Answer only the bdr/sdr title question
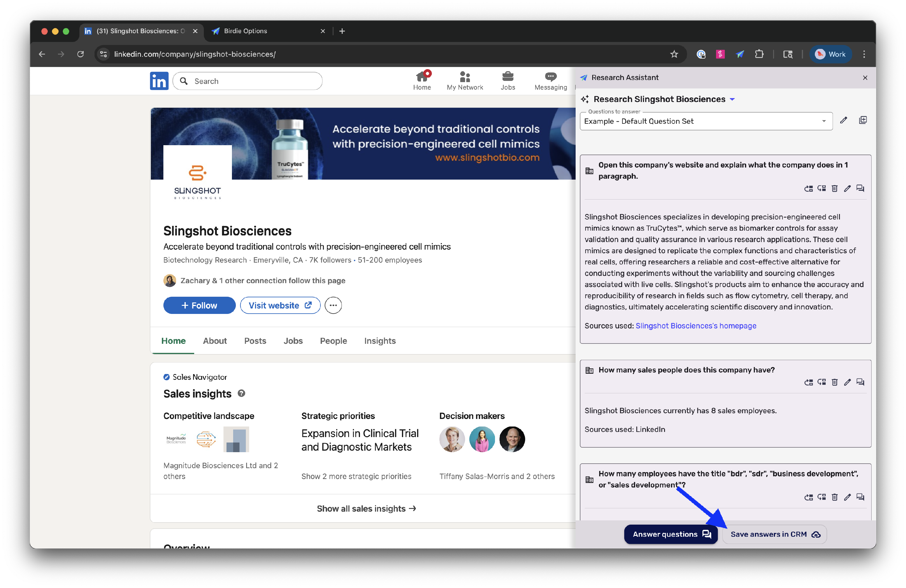This screenshot has height=588, width=906. 860,497
